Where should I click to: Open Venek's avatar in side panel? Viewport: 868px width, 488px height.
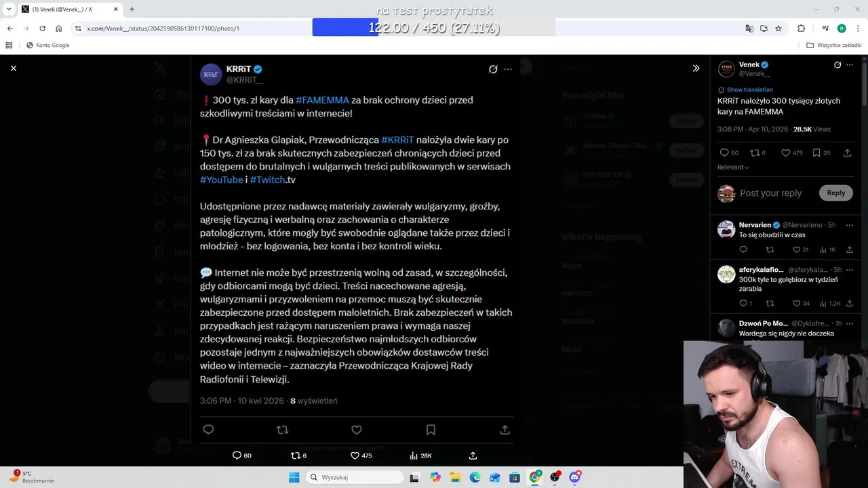pos(726,69)
